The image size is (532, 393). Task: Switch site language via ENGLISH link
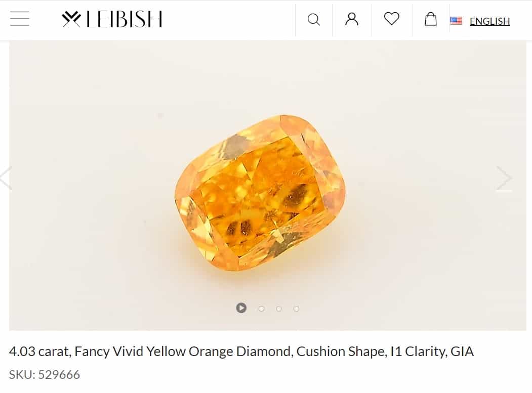(x=489, y=21)
